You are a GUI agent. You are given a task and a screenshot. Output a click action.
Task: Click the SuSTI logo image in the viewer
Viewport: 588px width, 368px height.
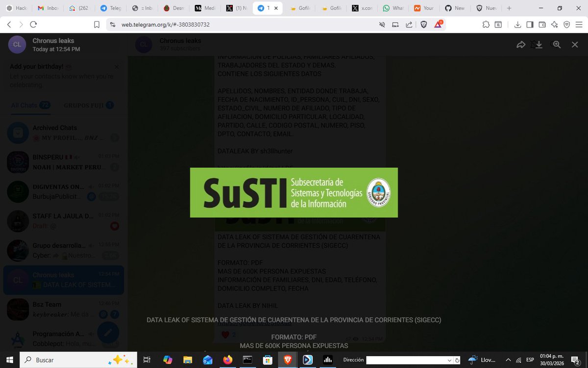(x=294, y=192)
